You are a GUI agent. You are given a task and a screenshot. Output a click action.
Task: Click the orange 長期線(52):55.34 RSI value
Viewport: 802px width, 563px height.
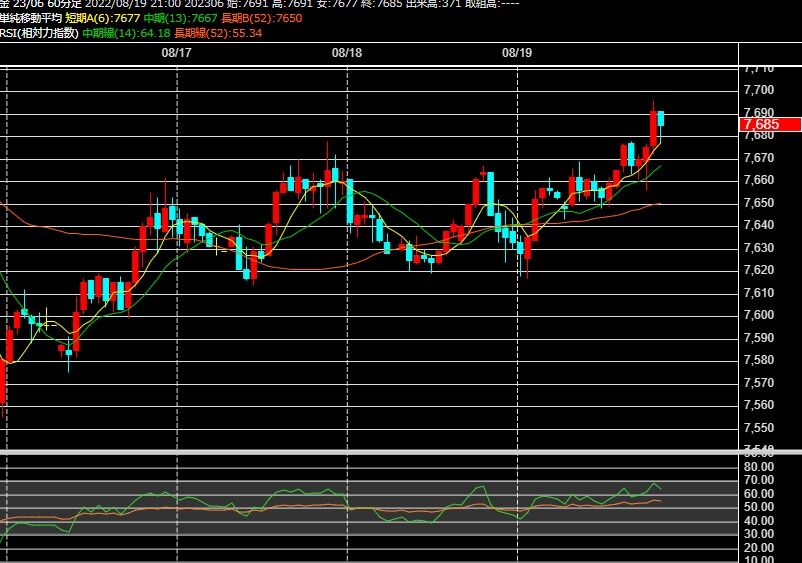pyautogui.click(x=218, y=33)
